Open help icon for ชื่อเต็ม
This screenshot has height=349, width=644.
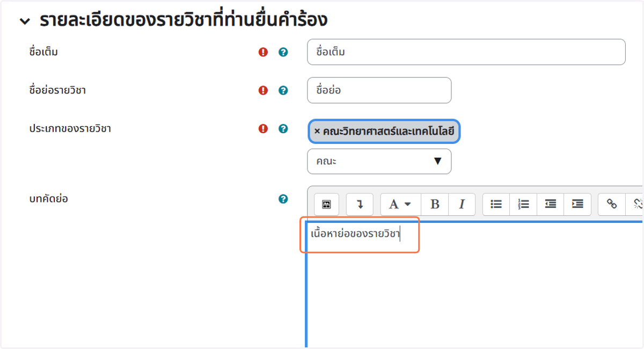tap(283, 52)
